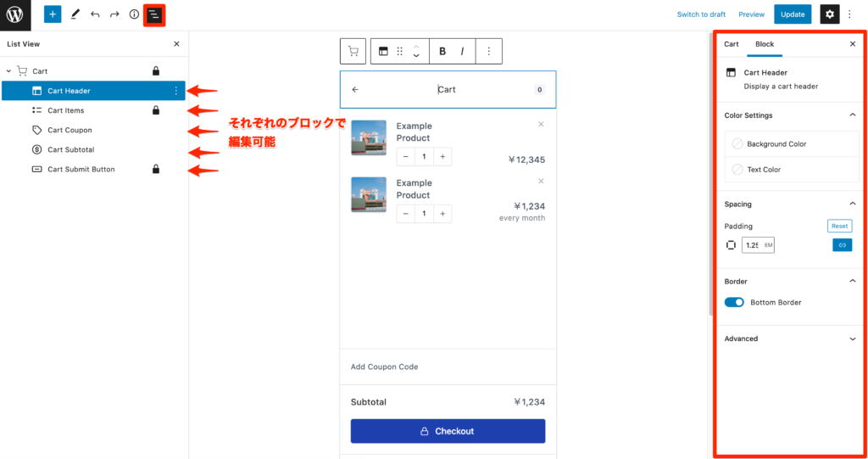
Task: Click the Cart title text in header
Action: click(447, 89)
